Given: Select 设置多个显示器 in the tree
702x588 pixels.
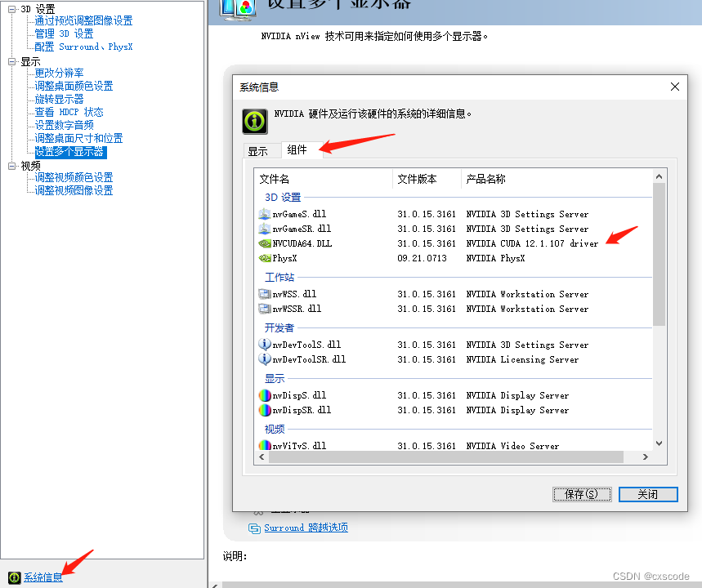Looking at the screenshot, I should 69,152.
